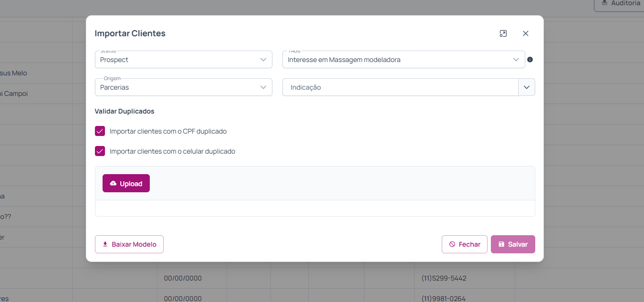This screenshot has width=644, height=302.
Task: Click the floppy disk icon on Salvar
Action: pyautogui.click(x=501, y=244)
